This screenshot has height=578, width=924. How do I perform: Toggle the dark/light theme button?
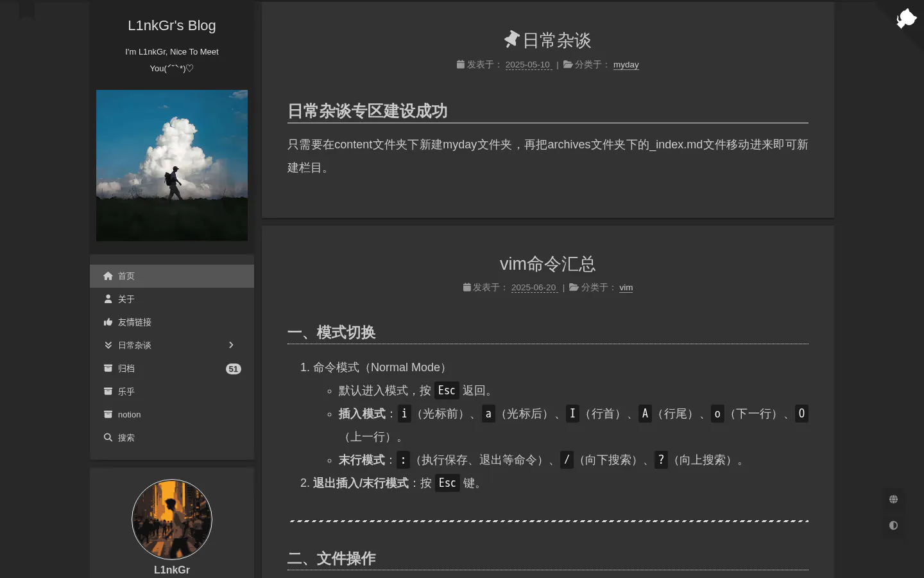tap(893, 525)
